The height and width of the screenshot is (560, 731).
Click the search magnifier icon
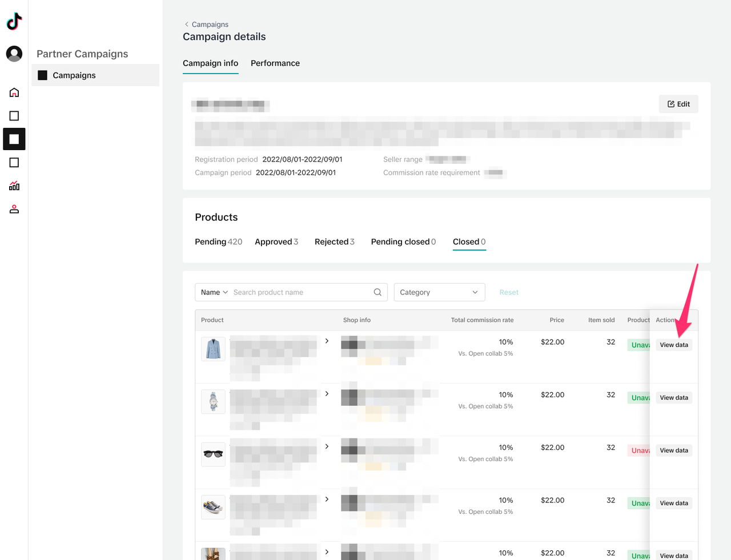pos(377,292)
